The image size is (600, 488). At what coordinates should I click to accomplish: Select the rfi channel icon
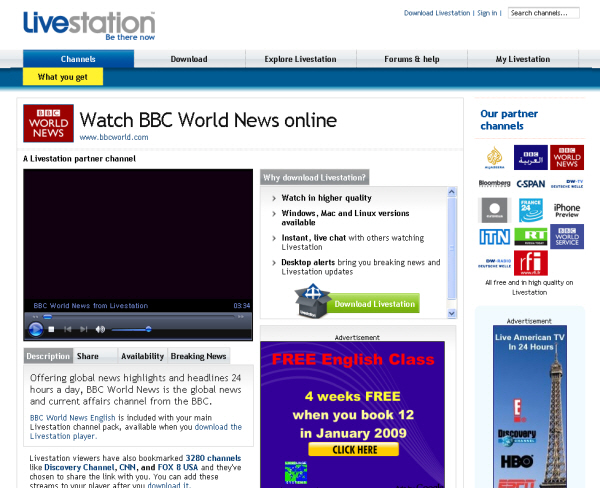click(x=531, y=263)
